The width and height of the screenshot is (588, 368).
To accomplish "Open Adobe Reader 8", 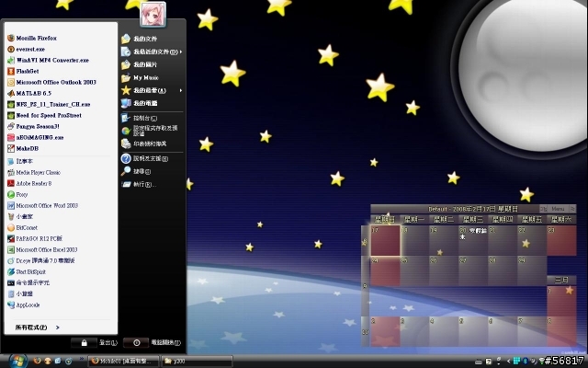I will pyautogui.click(x=29, y=183).
